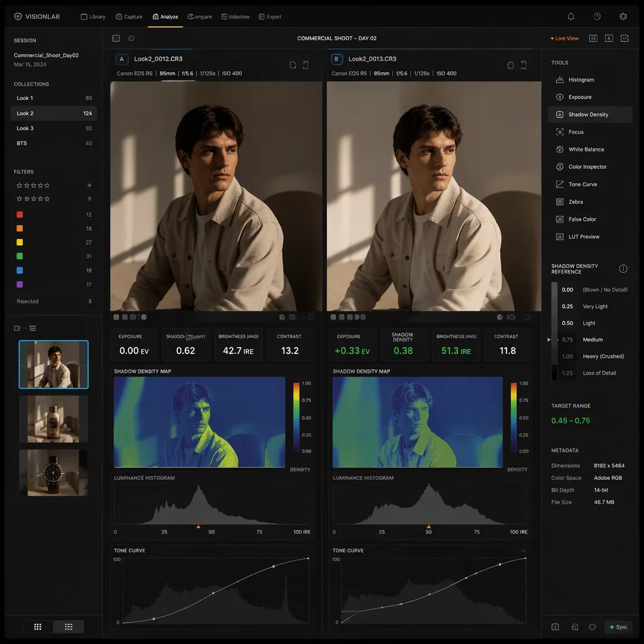This screenshot has height=644, width=644.
Task: Select the Histogram tool
Action: (590, 80)
